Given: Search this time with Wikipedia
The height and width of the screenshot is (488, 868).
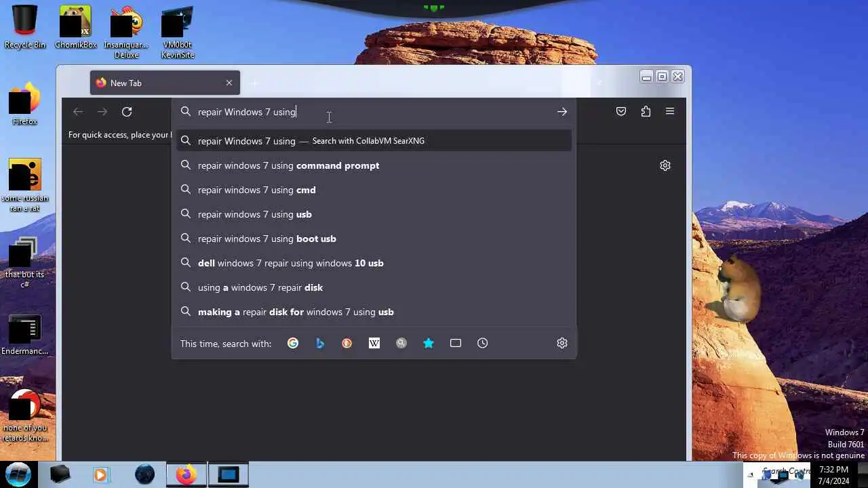Looking at the screenshot, I should pos(374,343).
